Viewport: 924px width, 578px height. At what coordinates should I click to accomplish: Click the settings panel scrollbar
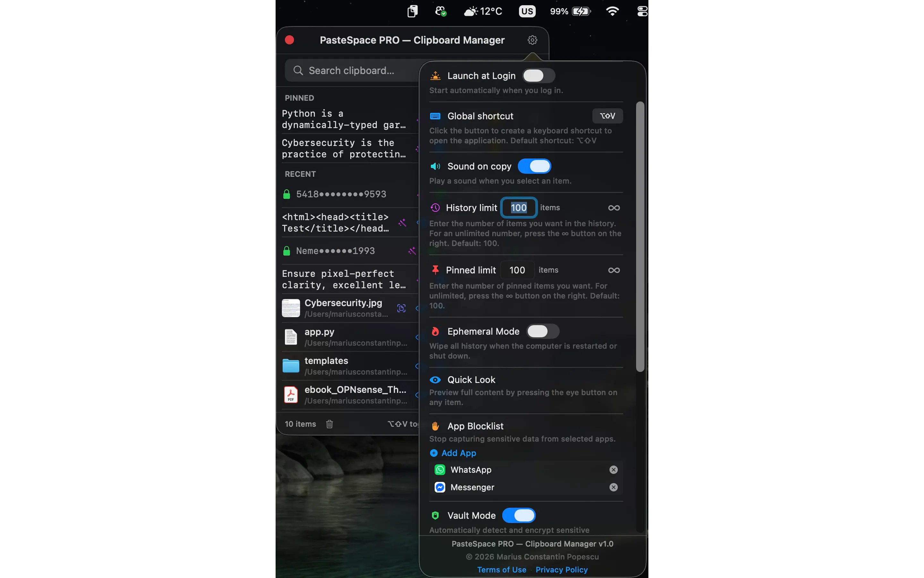click(640, 237)
